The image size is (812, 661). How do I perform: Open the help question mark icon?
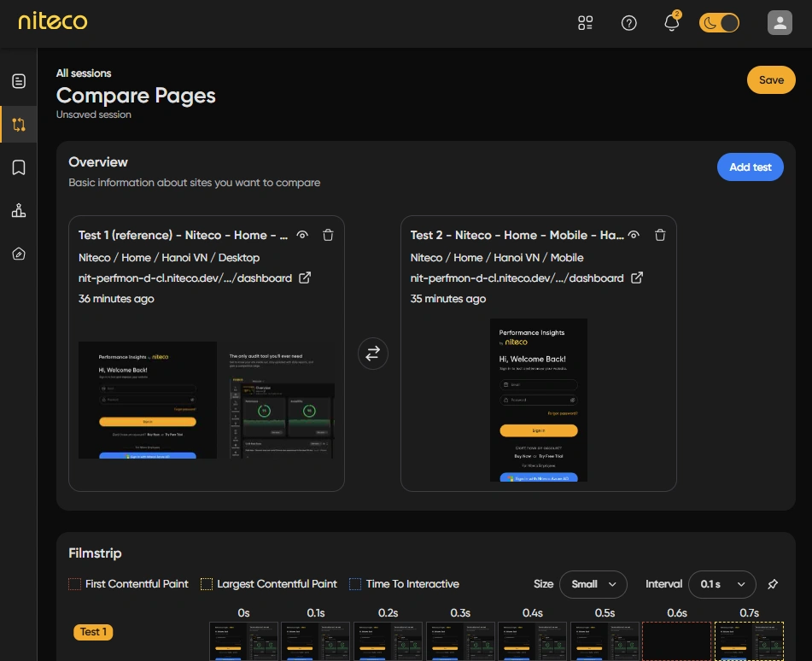(628, 23)
